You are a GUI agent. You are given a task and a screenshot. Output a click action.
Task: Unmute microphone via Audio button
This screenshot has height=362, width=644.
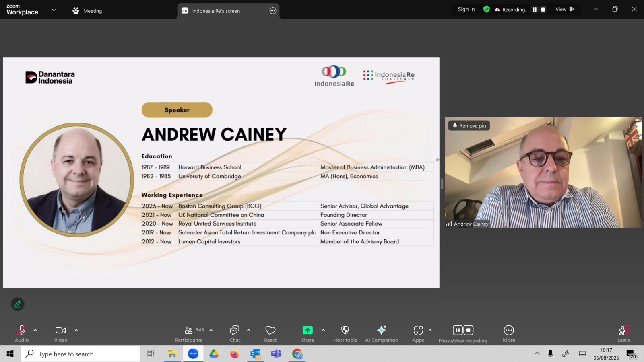click(x=22, y=330)
